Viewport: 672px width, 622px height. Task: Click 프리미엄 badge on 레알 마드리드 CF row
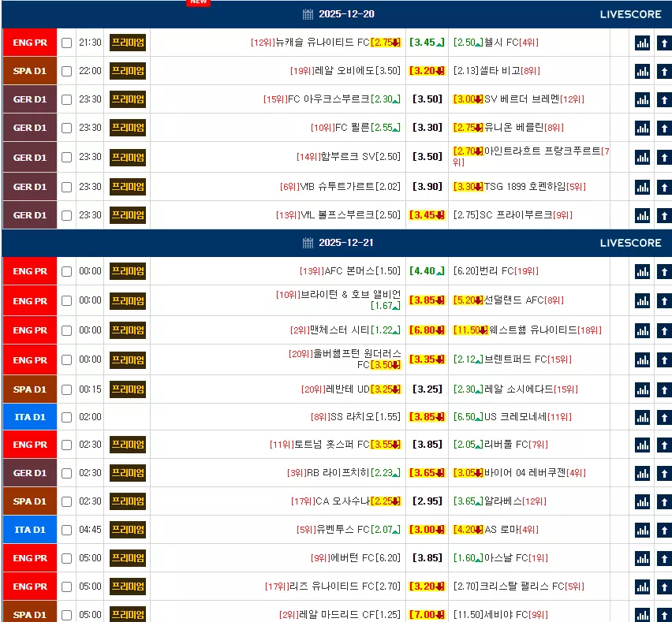click(128, 614)
